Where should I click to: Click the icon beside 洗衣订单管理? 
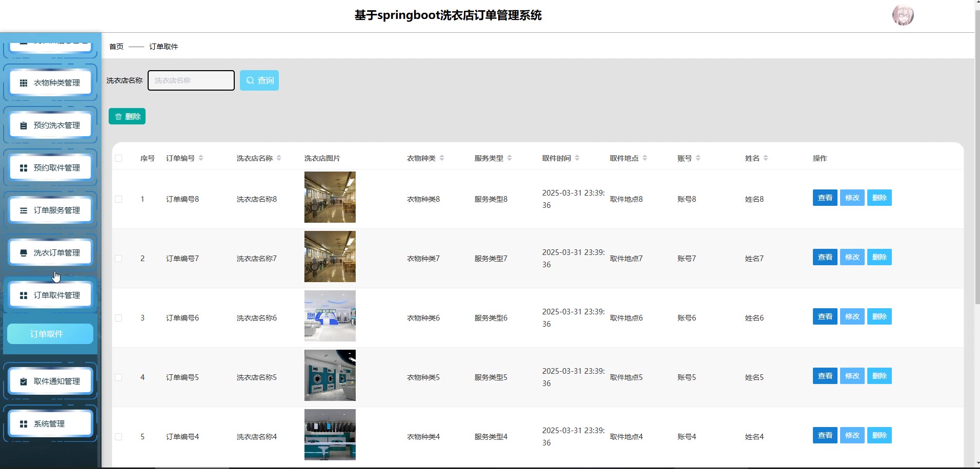coord(24,253)
